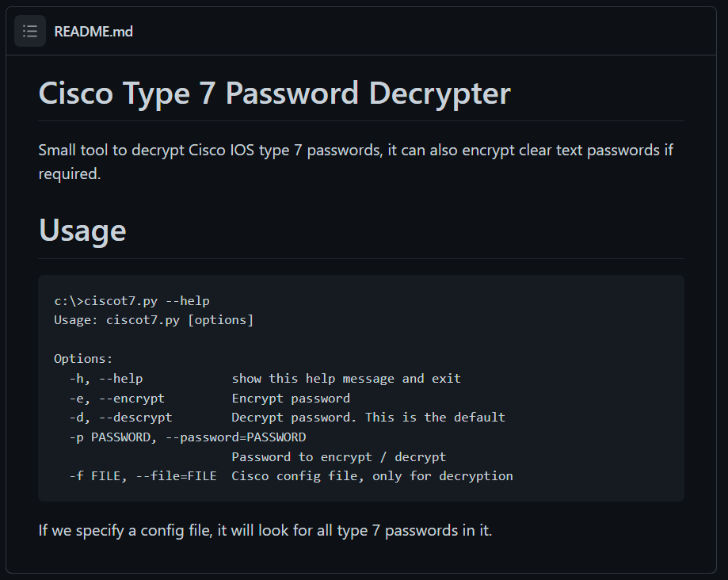
Task: Click the '-f FILE, --file=FILE' option text
Action: (x=143, y=476)
